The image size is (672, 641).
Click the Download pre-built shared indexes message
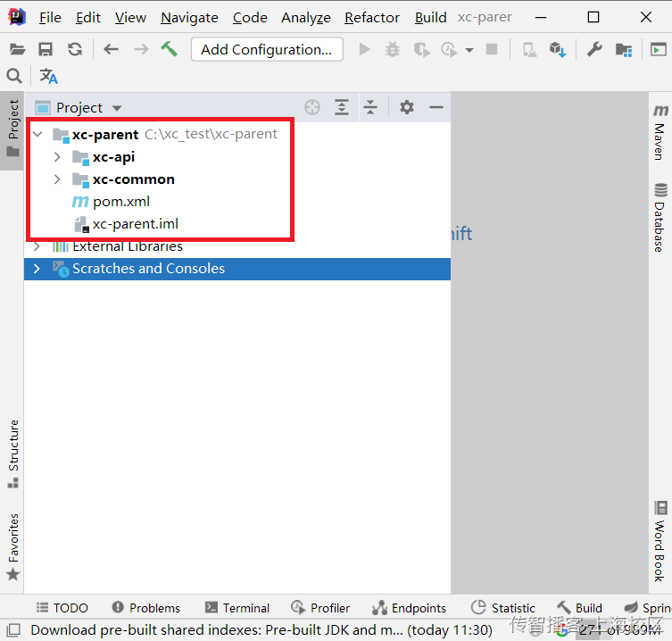pyautogui.click(x=261, y=630)
